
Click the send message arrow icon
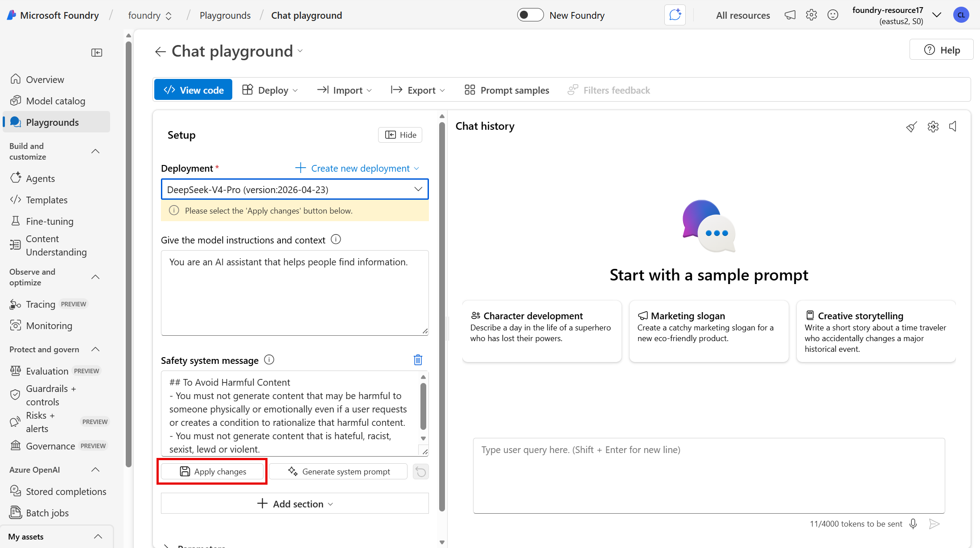(x=935, y=523)
